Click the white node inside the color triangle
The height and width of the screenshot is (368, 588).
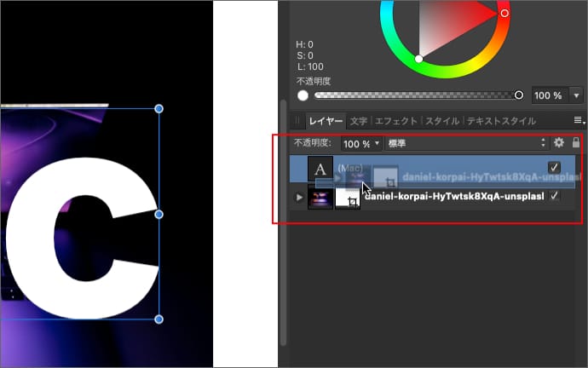pos(418,59)
